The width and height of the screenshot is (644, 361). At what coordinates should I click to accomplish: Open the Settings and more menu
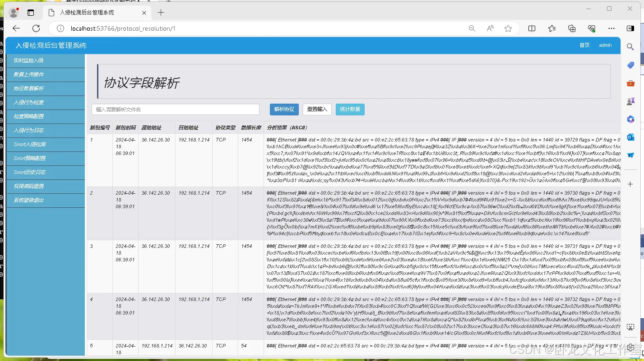612,28
